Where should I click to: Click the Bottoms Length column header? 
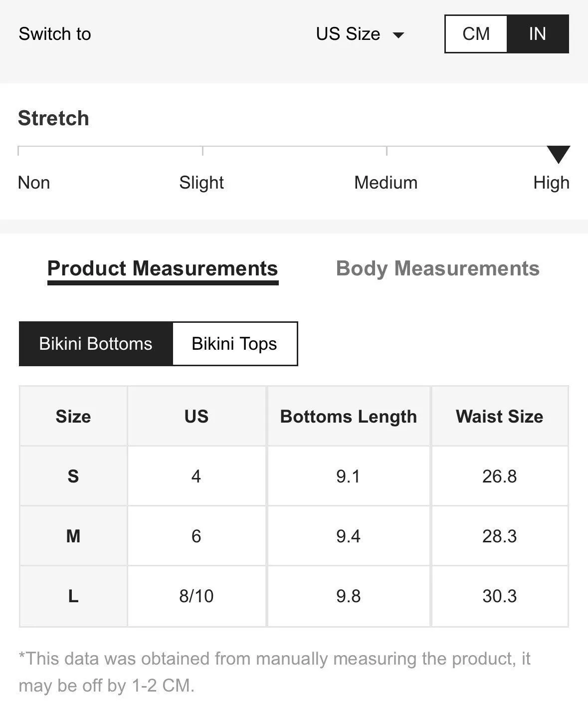click(x=348, y=416)
